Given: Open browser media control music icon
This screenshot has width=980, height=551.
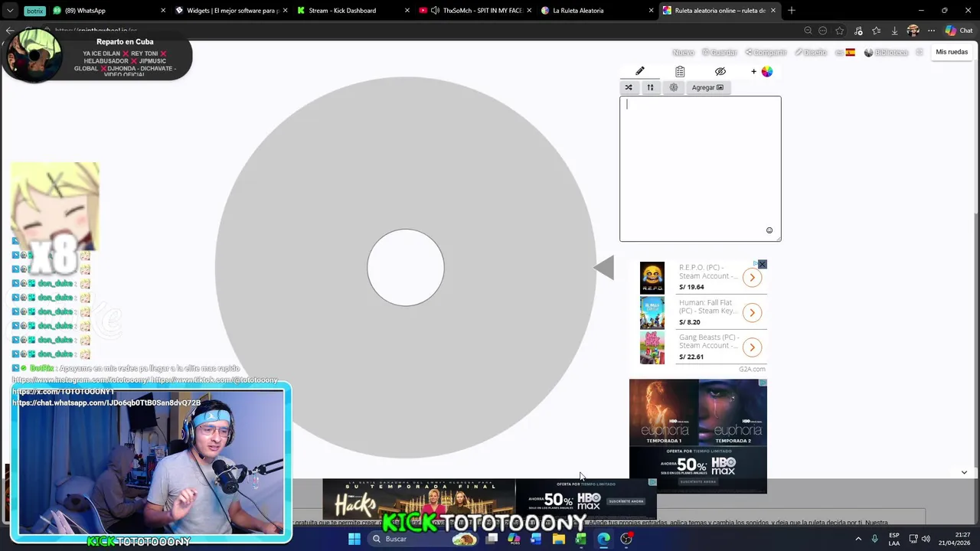Looking at the screenshot, I should click(x=858, y=31).
